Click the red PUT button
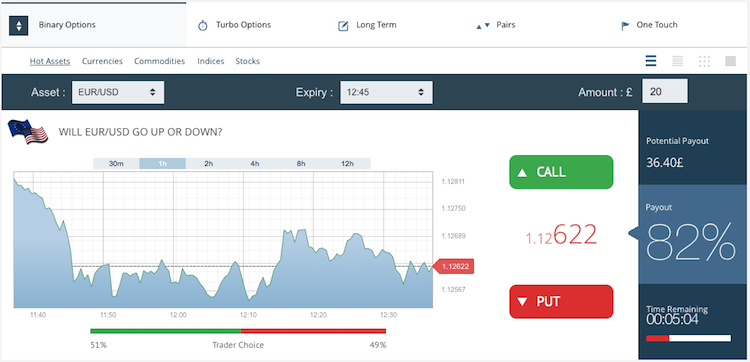 coord(561,302)
